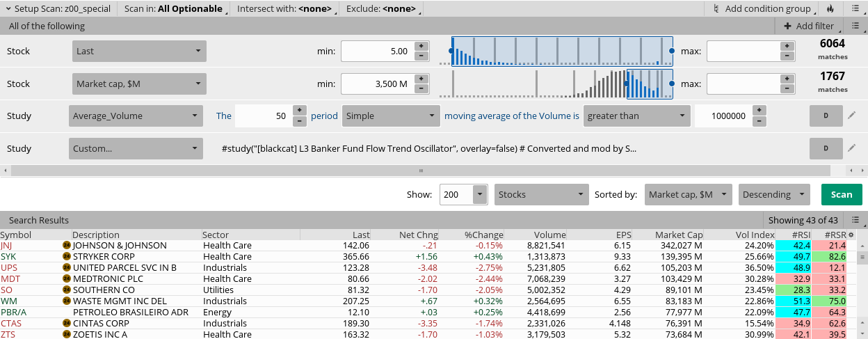Increase the 1000000 volume threshold with plus
868x339 pixels.
pyautogui.click(x=759, y=111)
